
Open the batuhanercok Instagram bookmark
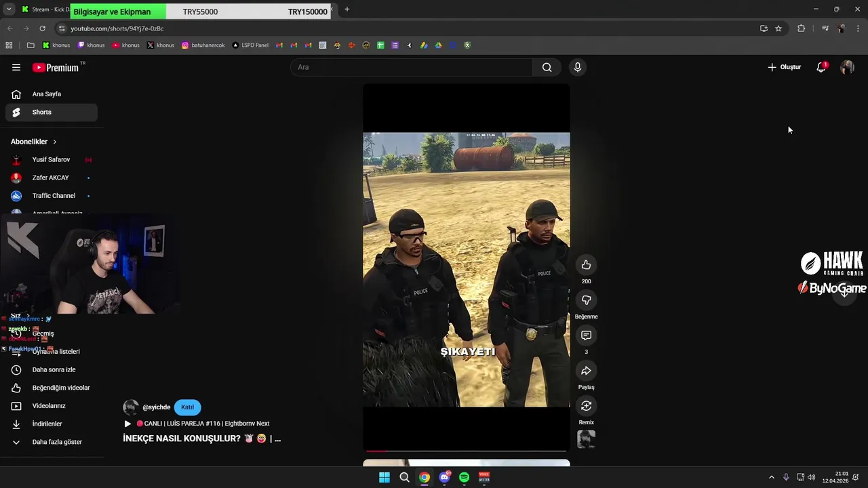203,45
